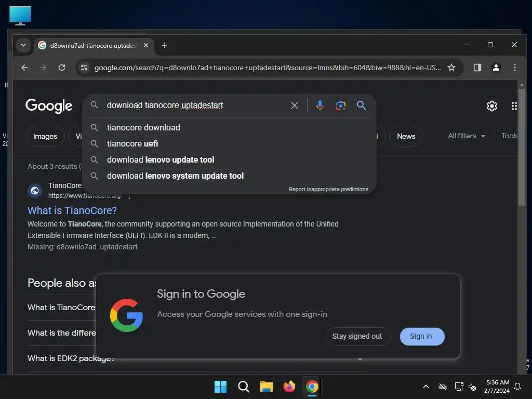532x399 pixels.
Task: Open network status tray icon
Action: pyautogui.click(x=459, y=387)
